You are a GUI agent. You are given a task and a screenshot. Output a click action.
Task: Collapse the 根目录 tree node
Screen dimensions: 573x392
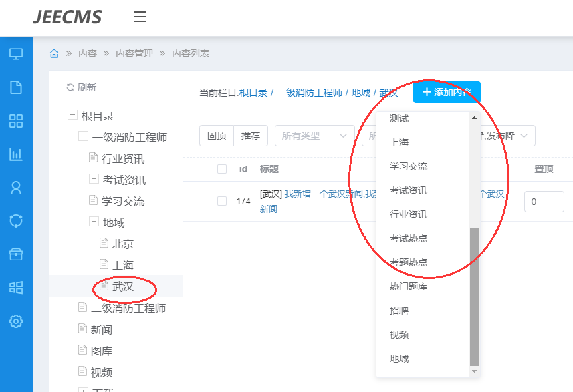(72, 115)
